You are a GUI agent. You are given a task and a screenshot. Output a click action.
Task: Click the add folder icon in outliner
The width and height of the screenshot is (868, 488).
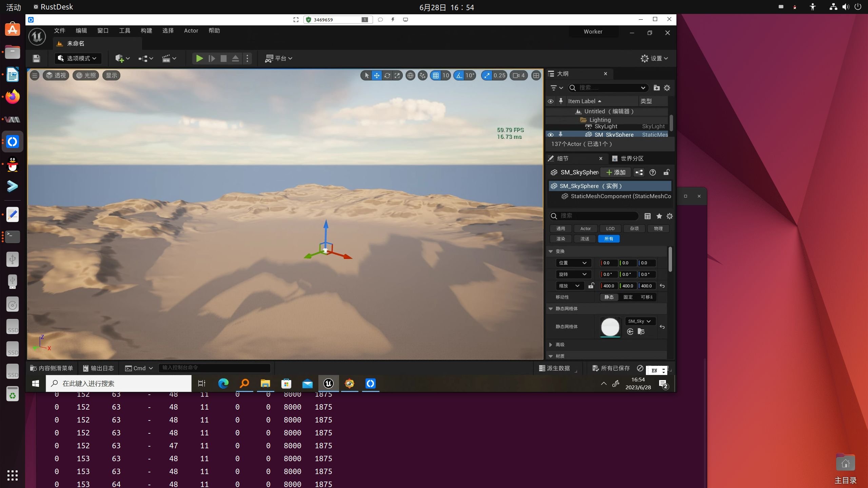point(656,88)
